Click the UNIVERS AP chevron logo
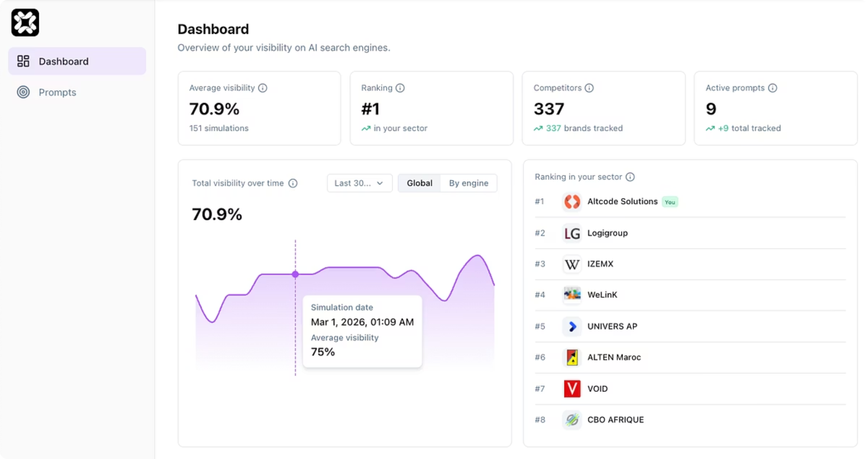The width and height of the screenshot is (868, 459). tap(572, 327)
